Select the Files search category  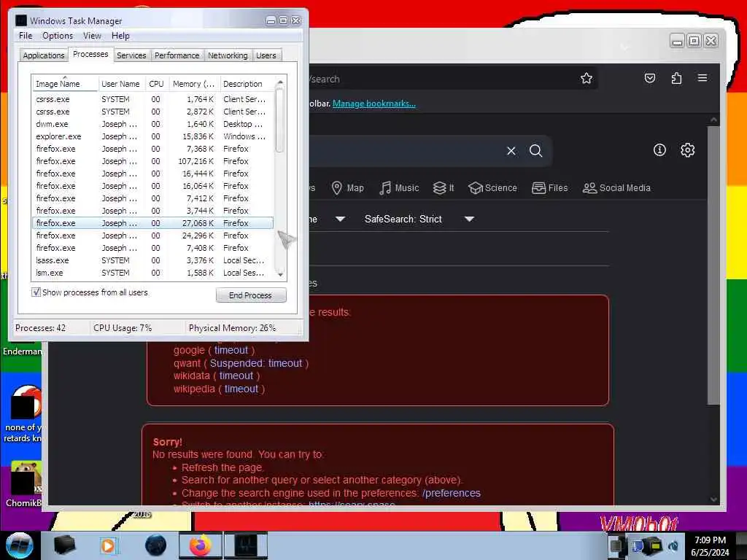point(550,188)
